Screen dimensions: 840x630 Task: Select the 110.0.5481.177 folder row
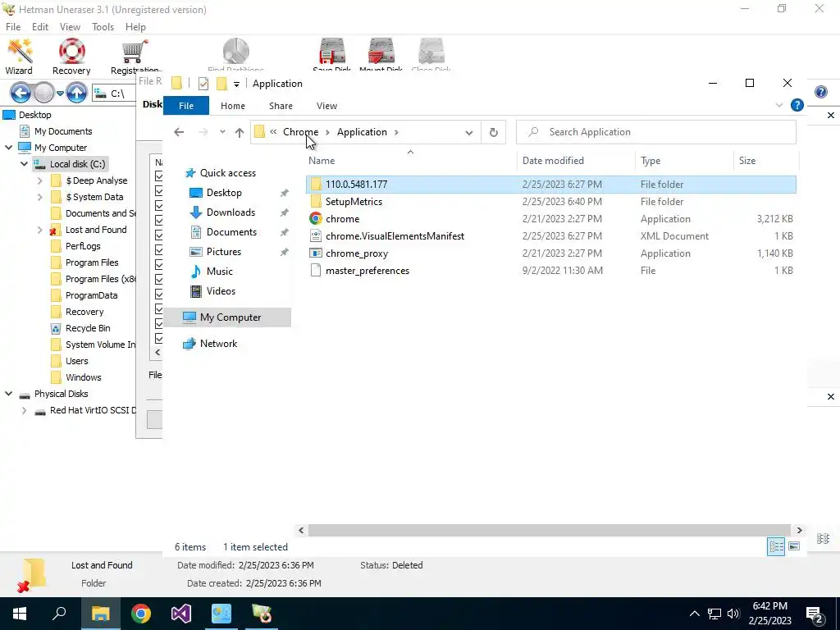pos(552,185)
